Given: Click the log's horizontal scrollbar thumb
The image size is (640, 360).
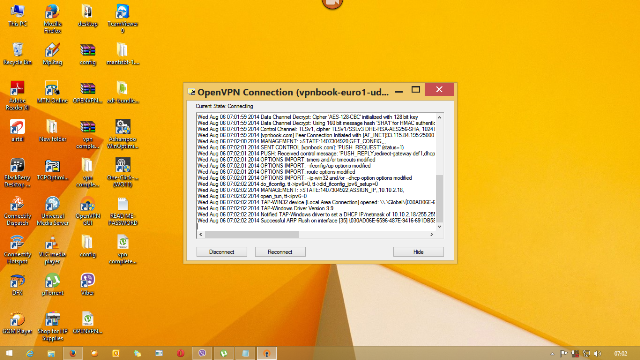Looking at the screenshot, I should (x=252, y=234).
